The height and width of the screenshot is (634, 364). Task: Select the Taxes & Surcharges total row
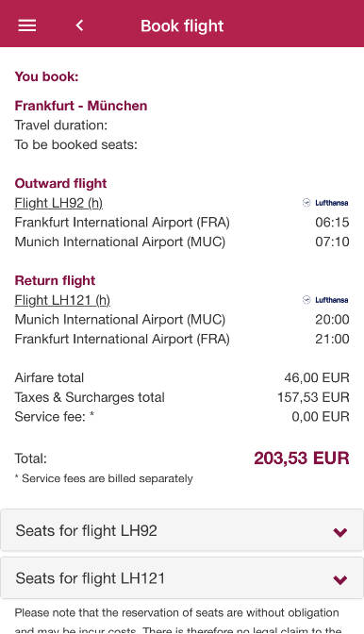[182, 397]
